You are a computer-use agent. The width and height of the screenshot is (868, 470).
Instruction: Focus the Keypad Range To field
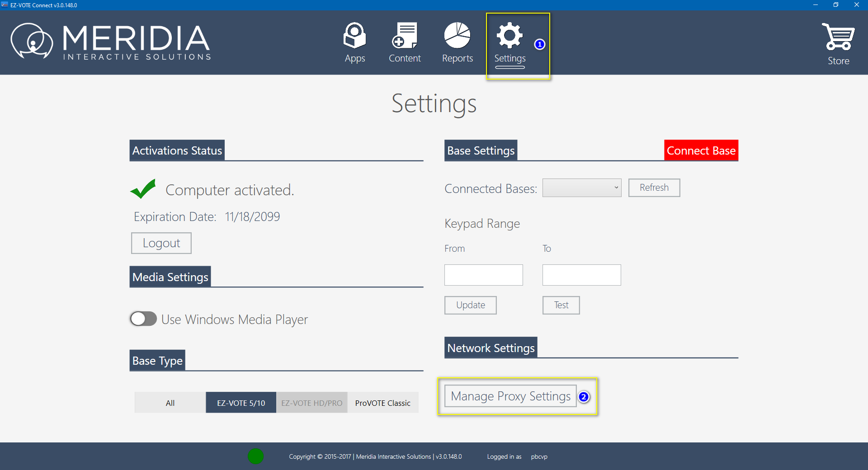582,275
